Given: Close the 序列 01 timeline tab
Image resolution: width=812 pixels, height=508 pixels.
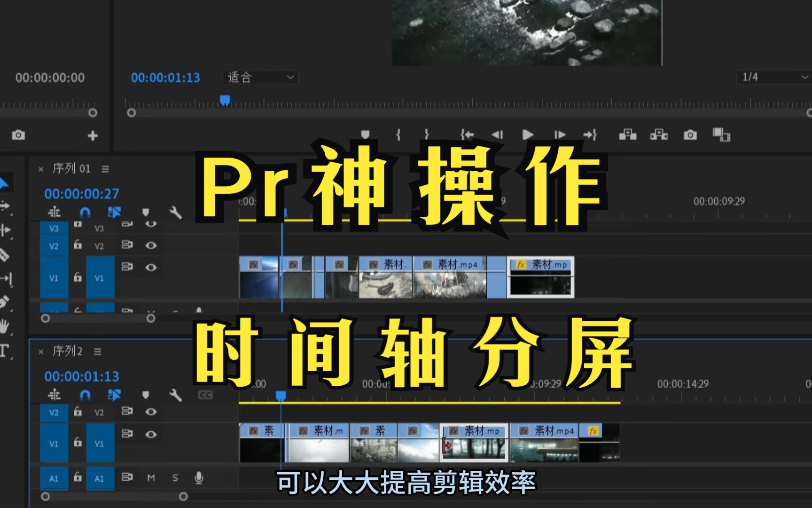Looking at the screenshot, I should pos(41,169).
